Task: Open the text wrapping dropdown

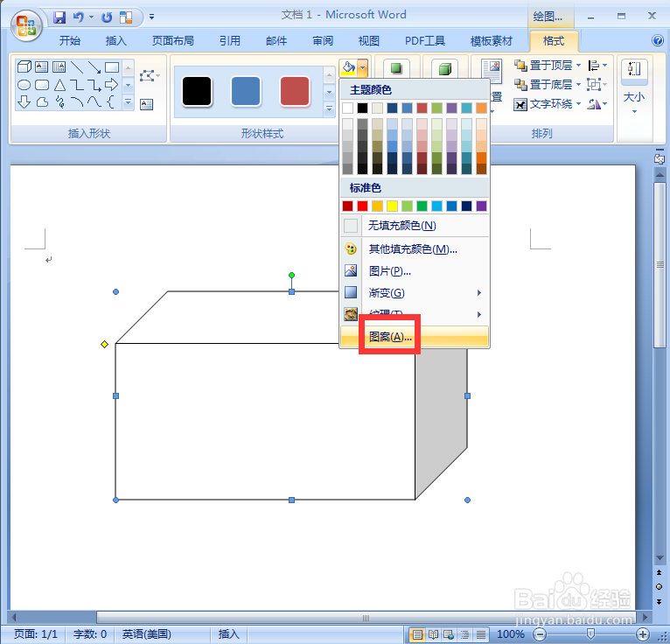Action: 578,104
